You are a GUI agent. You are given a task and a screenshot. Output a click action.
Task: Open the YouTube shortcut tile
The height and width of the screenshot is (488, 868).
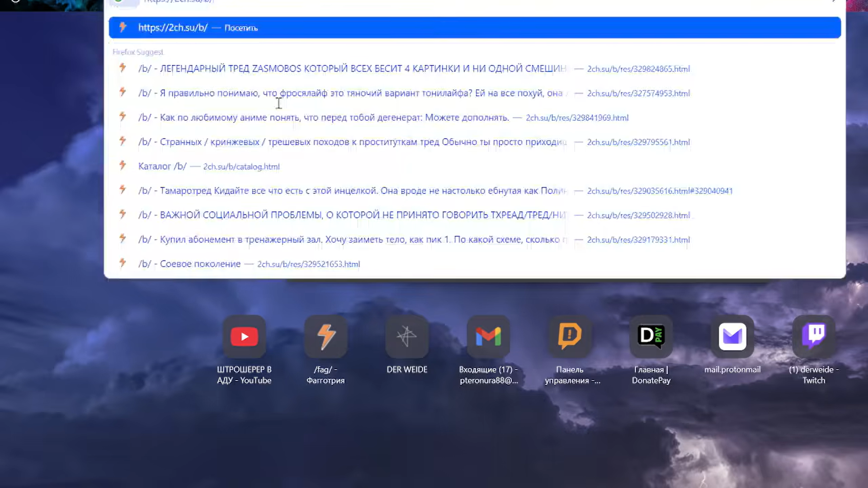pyautogui.click(x=244, y=337)
